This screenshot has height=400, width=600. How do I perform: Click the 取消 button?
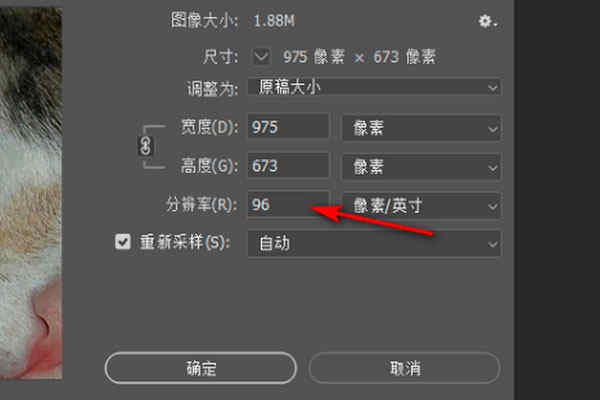pyautogui.click(x=405, y=368)
